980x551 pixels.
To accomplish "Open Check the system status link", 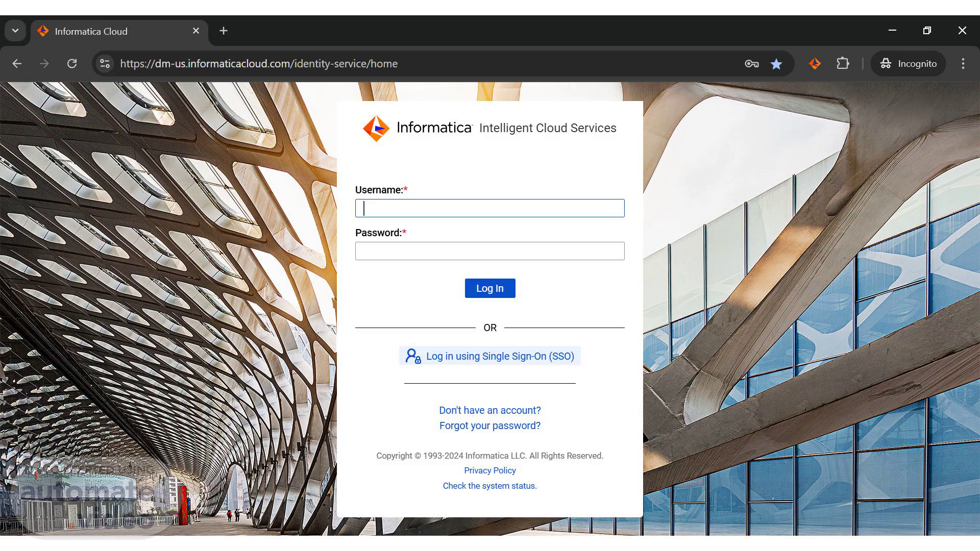I will [490, 486].
